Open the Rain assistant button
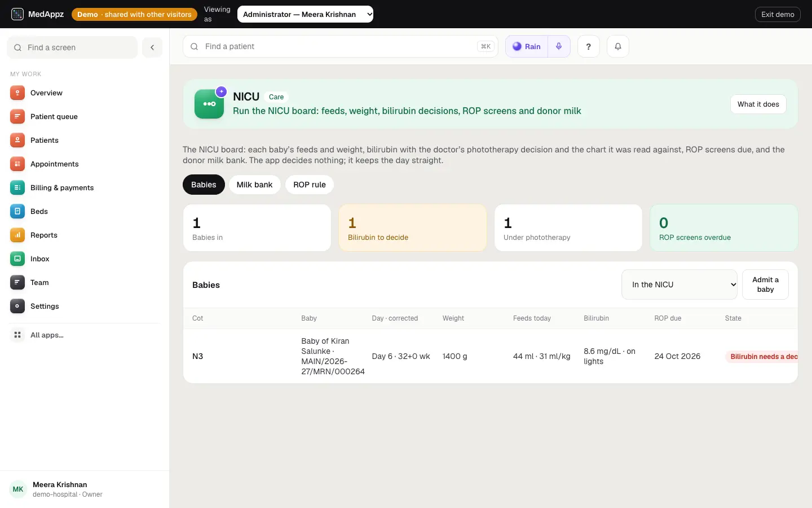812x508 pixels. pyautogui.click(x=527, y=46)
